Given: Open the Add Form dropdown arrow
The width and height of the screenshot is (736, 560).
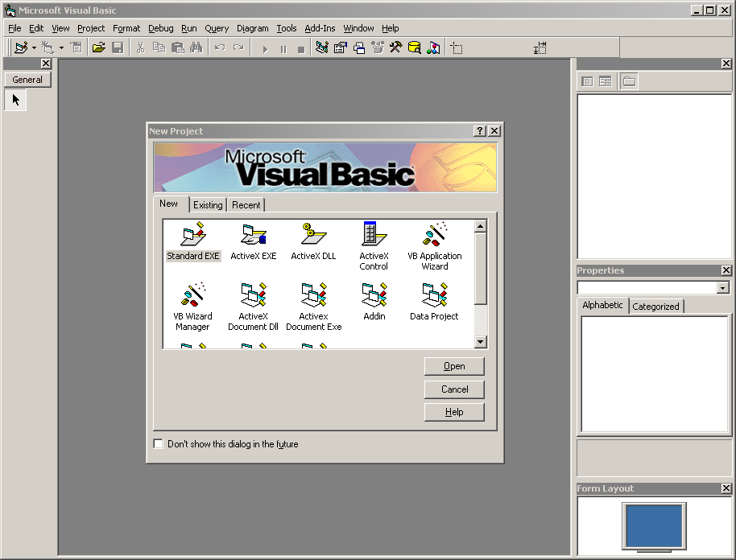Looking at the screenshot, I should 61,47.
